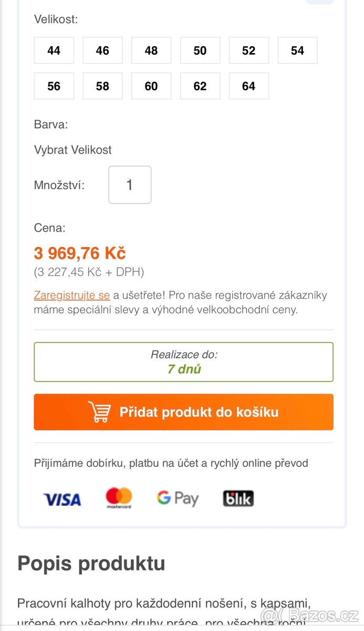Viewport: 364px width, 631px height.
Task: Choose size 52
Action: 249,50
